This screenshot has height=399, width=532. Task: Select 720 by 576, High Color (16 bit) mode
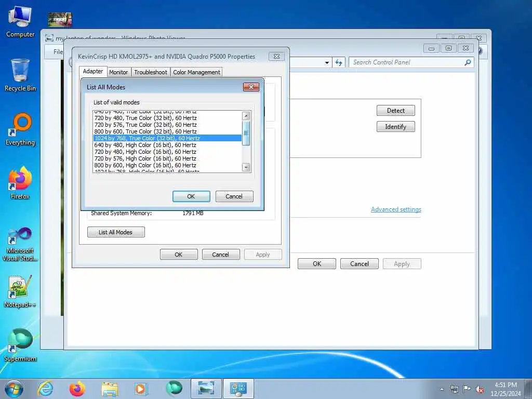tap(167, 159)
